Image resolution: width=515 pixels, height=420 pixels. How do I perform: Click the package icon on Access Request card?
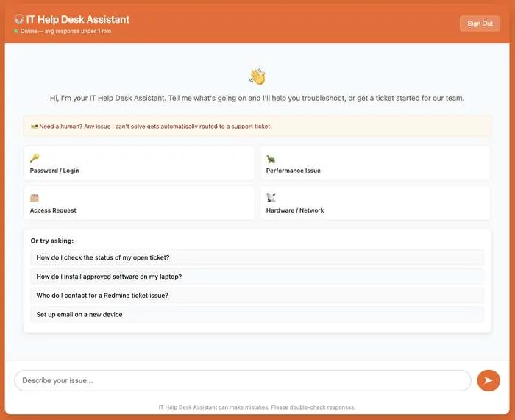tap(35, 198)
